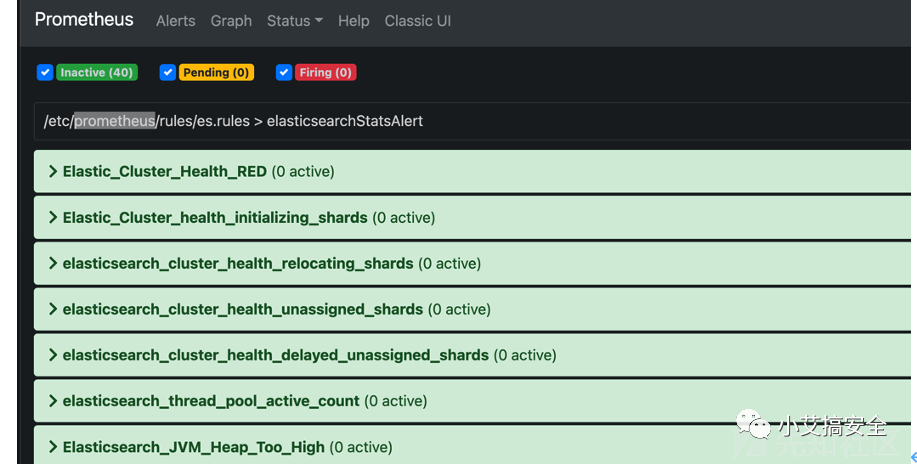This screenshot has height=466, width=917.
Task: Open the Graph page
Action: click(x=231, y=20)
